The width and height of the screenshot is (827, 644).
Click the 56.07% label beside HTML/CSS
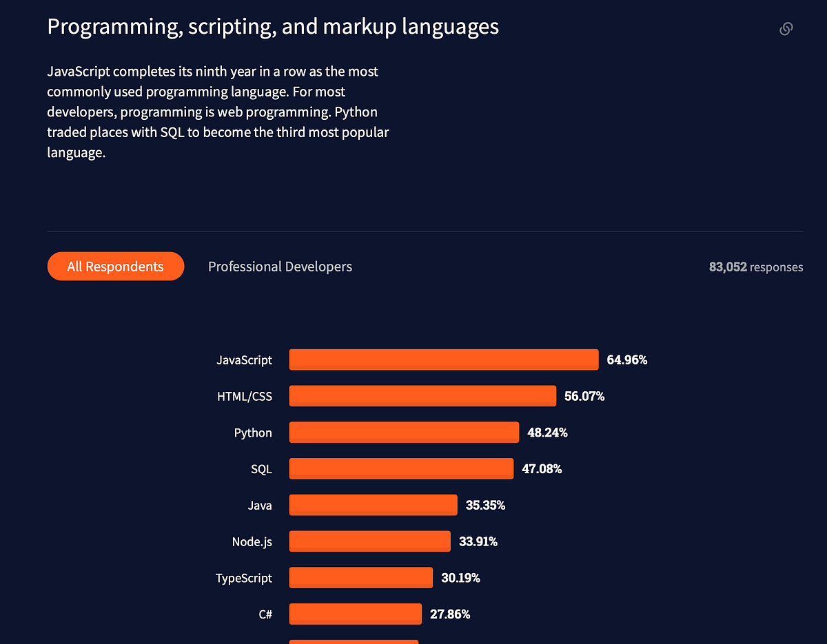[584, 396]
